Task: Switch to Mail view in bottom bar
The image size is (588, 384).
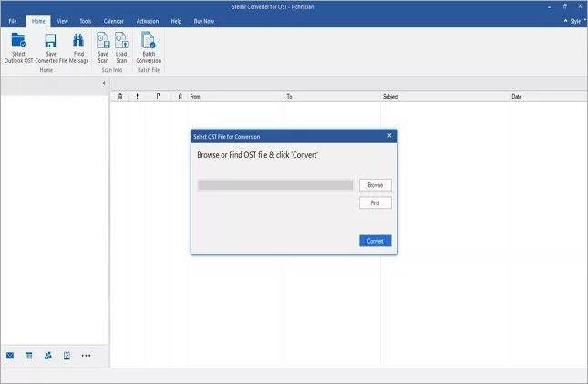Action: coord(10,355)
